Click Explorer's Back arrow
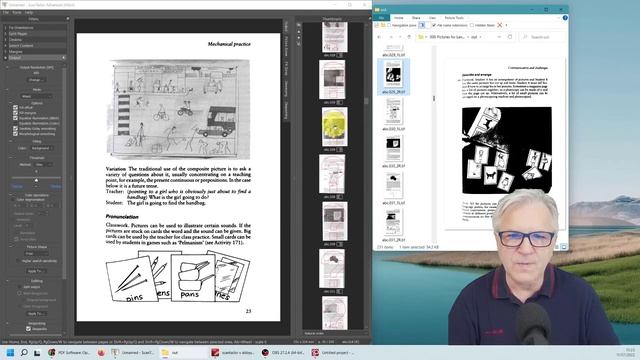 [380, 37]
